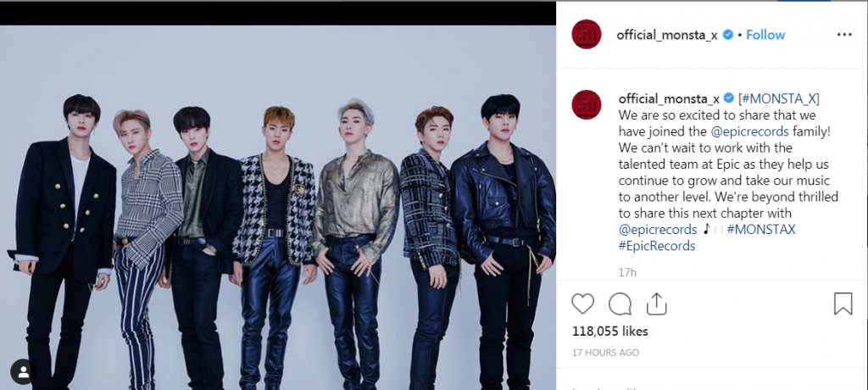Share the post using the share icon
868x390 pixels.
click(656, 304)
